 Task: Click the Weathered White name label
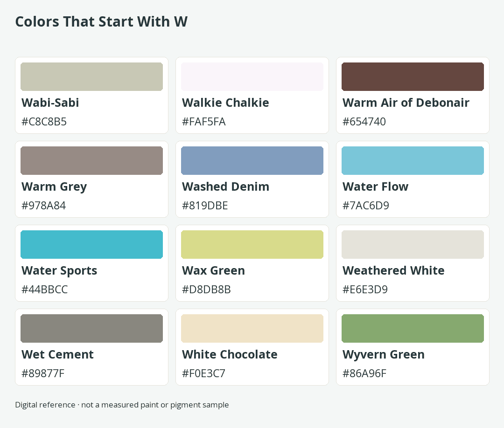point(393,270)
